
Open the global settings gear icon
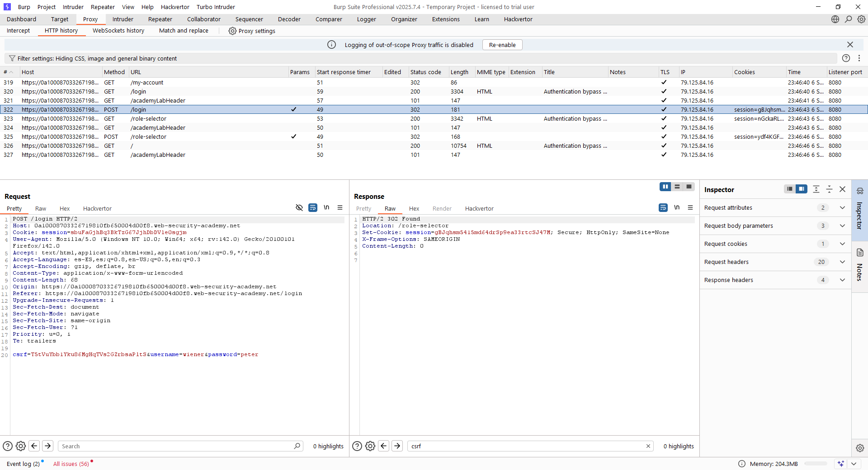click(x=861, y=19)
